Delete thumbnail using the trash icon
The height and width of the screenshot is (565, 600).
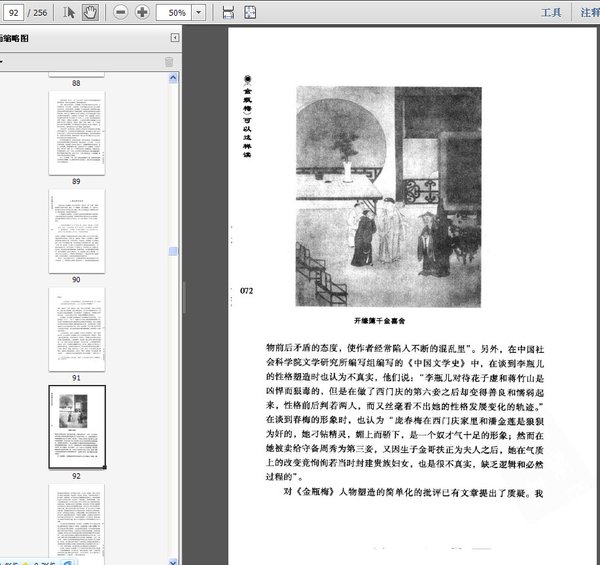click(169, 62)
